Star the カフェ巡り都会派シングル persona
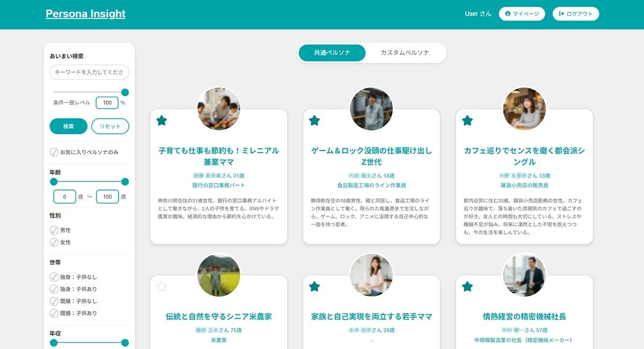This screenshot has height=349, width=644. (x=466, y=121)
